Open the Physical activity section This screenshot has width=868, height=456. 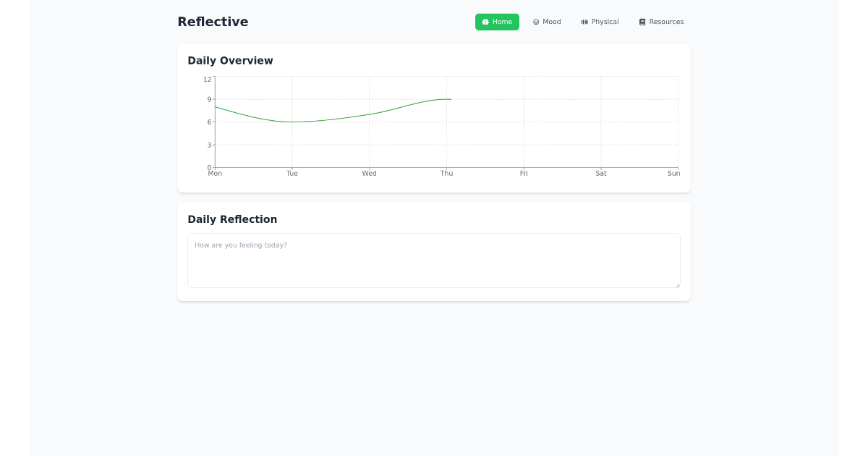click(x=600, y=22)
